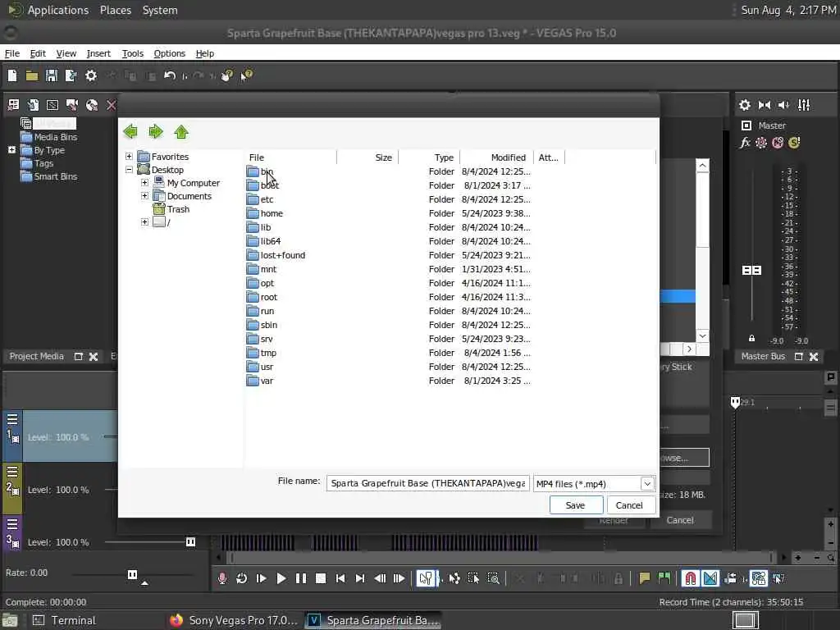
Task: Toggle Enable Snapping magnet icon
Action: pyautogui.click(x=691, y=578)
